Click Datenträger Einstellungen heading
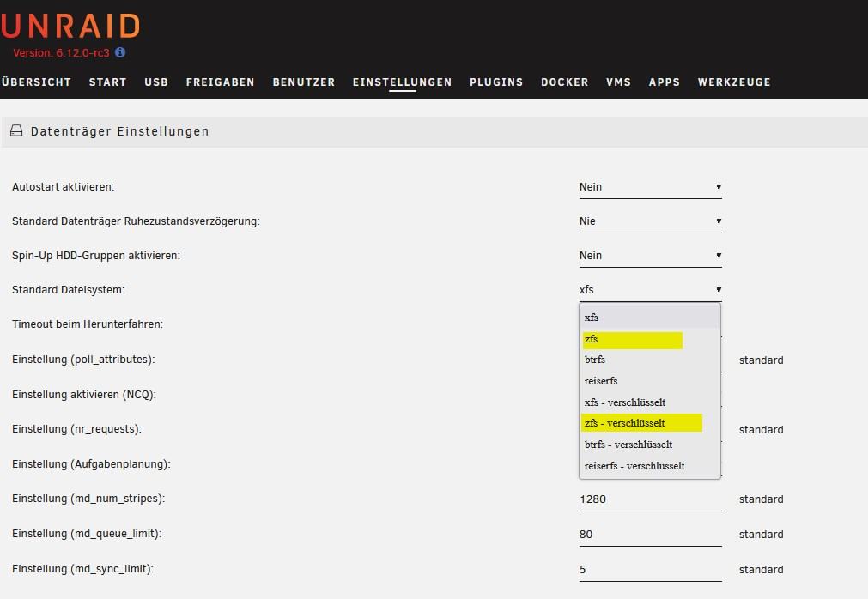868x599 pixels. pyautogui.click(x=120, y=131)
